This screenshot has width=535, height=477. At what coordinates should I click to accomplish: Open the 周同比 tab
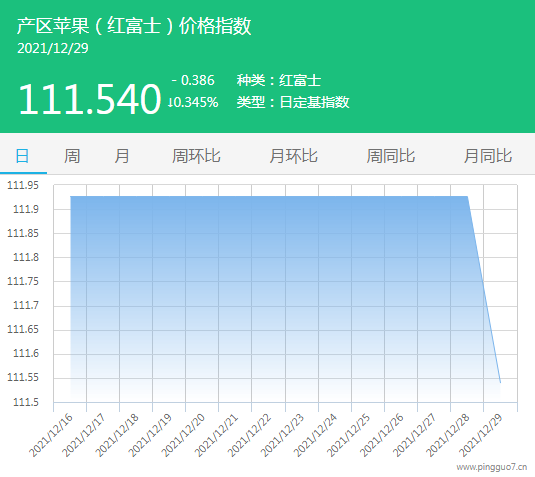click(x=391, y=156)
